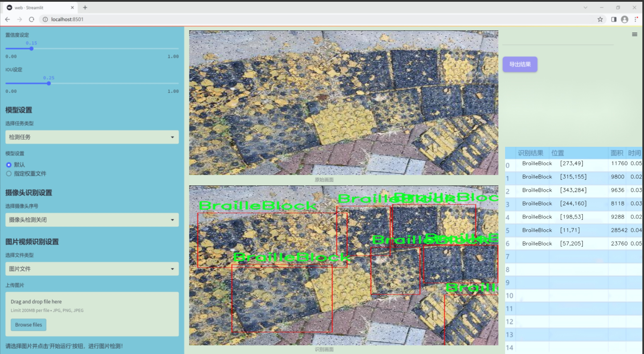Viewport: 644px width, 354px height.
Task: Open the file type dropdown 图片文件
Action: pyautogui.click(x=92, y=269)
